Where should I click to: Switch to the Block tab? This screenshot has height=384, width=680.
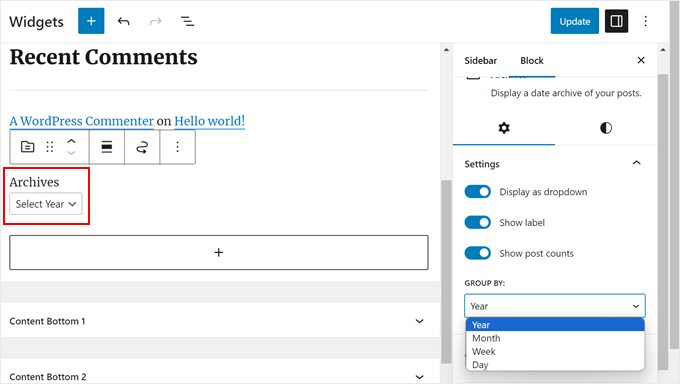[532, 60]
